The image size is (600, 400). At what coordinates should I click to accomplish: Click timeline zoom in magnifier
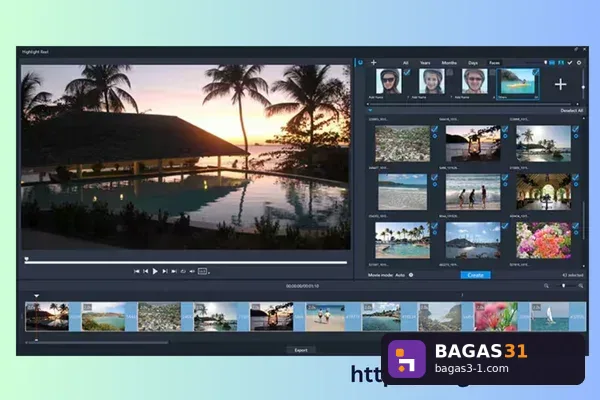tap(580, 286)
